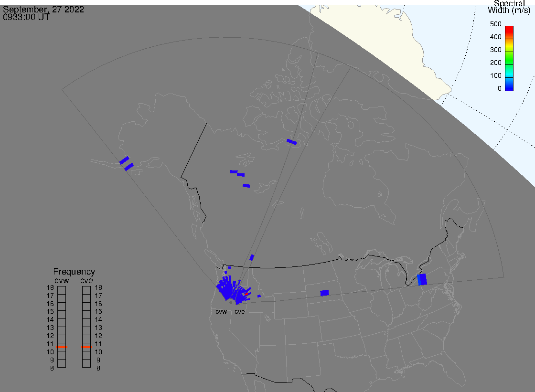Click the cvw radar site label on map
Viewport: 535px width, 392px height.
(221, 311)
